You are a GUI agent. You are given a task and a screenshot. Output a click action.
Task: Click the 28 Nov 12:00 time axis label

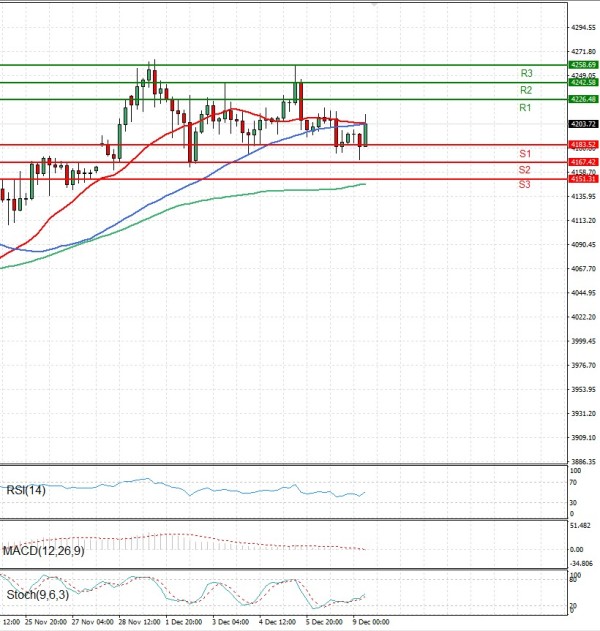click(138, 621)
